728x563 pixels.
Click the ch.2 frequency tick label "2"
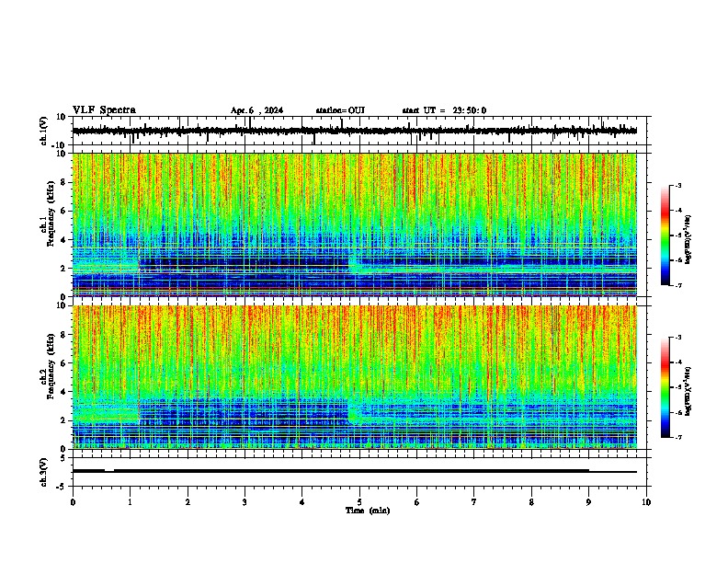pyautogui.click(x=63, y=420)
